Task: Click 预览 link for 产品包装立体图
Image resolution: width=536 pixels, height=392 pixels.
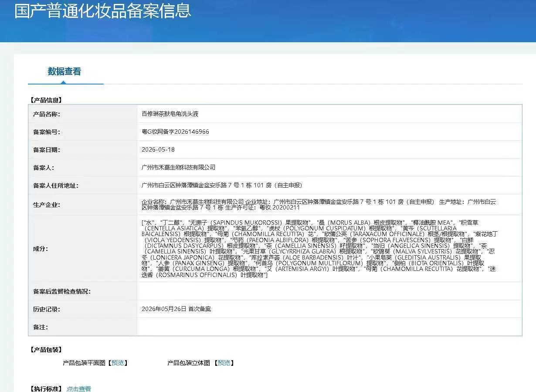Action: click(x=224, y=363)
